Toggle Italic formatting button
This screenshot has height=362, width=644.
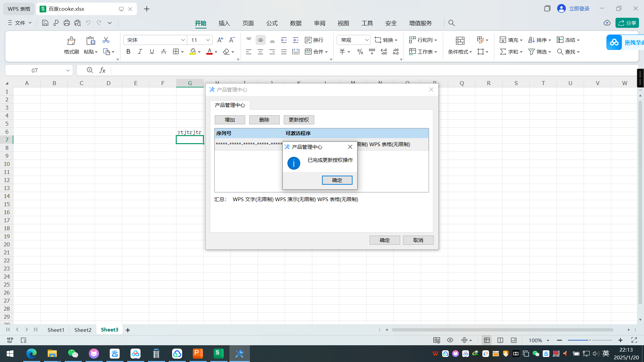(140, 52)
